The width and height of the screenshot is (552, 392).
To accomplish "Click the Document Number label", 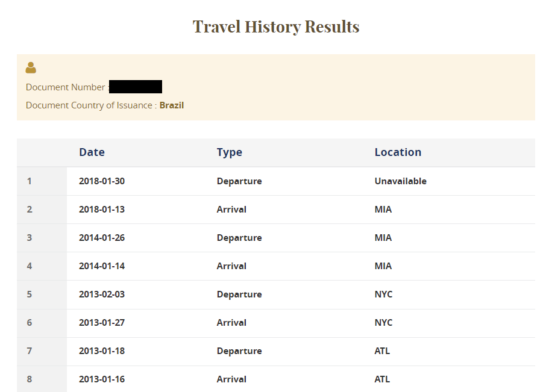I will pos(65,87).
